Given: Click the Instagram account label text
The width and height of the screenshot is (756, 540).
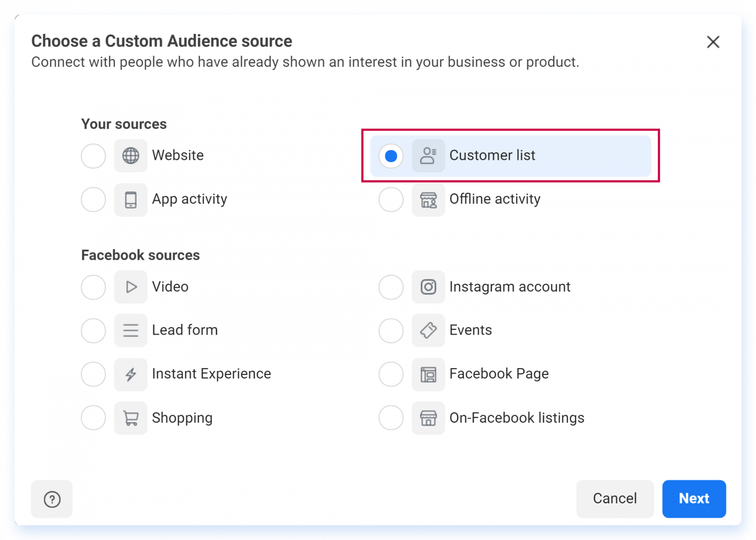Looking at the screenshot, I should coord(510,287).
